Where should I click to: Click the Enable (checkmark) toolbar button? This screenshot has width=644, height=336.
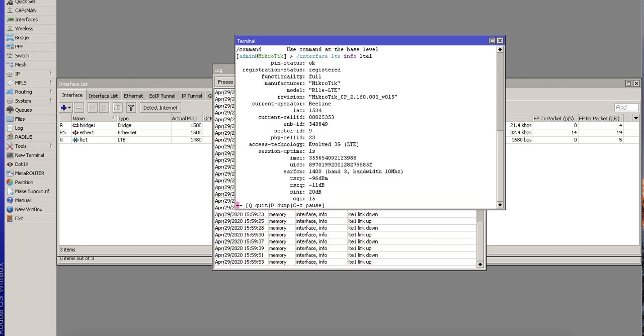(93, 108)
